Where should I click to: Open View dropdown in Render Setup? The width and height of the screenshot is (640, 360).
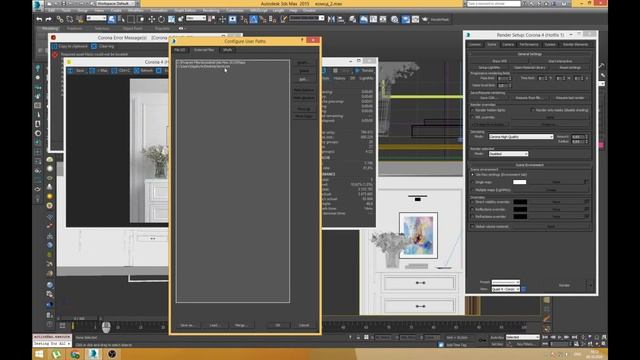(x=505, y=289)
